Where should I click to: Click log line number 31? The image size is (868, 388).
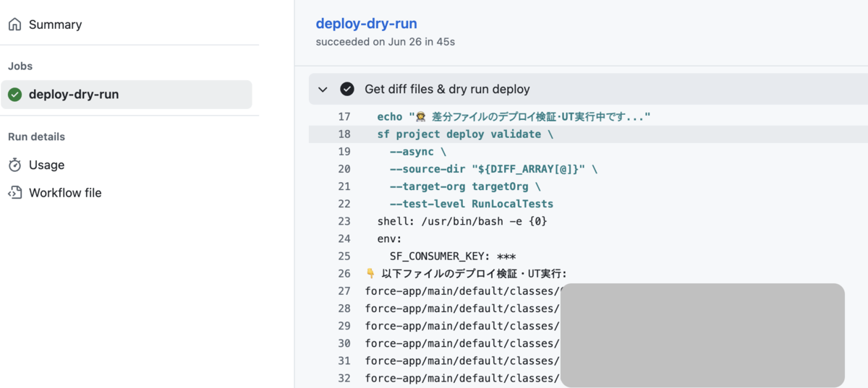(344, 361)
